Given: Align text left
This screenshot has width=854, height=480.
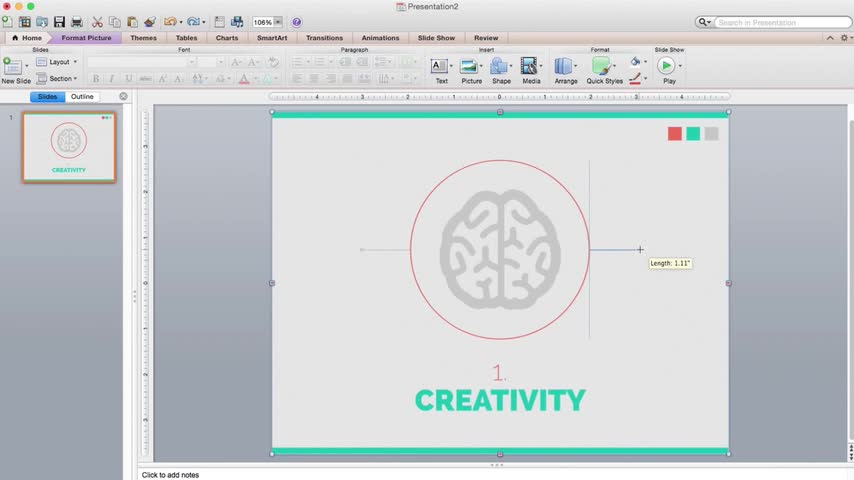Looking at the screenshot, I should pos(297,79).
